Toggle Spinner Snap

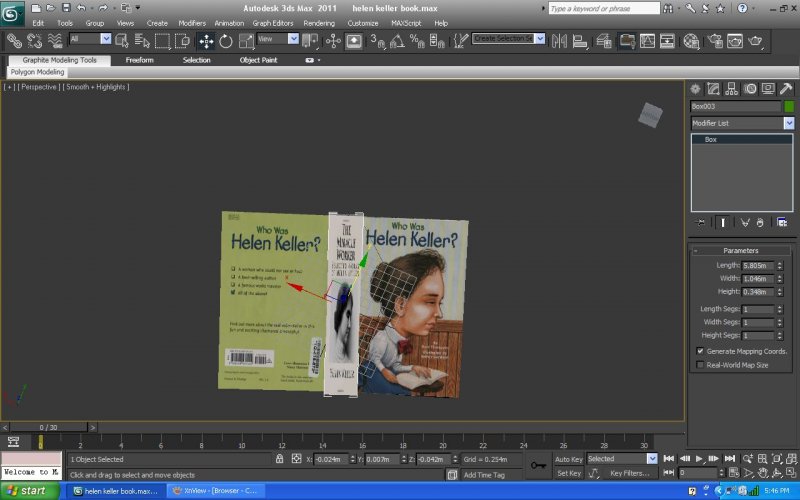coord(437,41)
